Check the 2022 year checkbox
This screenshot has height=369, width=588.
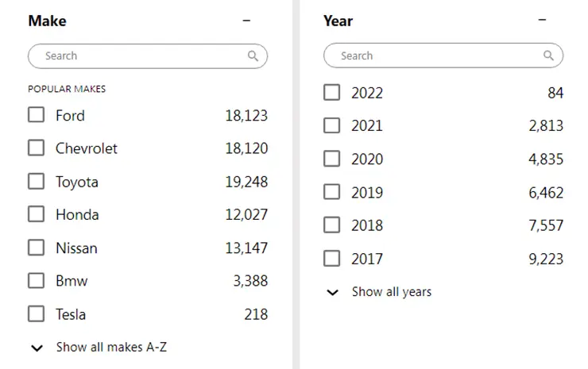pos(332,92)
